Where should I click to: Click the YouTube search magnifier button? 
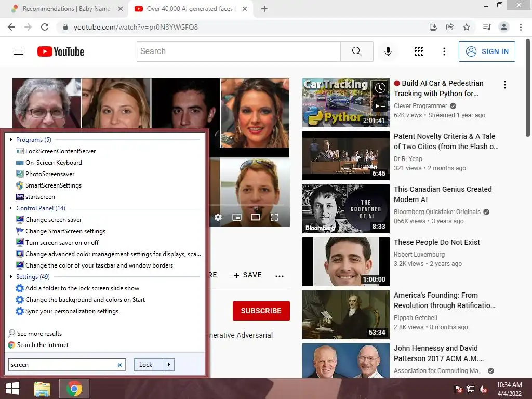[x=356, y=51]
